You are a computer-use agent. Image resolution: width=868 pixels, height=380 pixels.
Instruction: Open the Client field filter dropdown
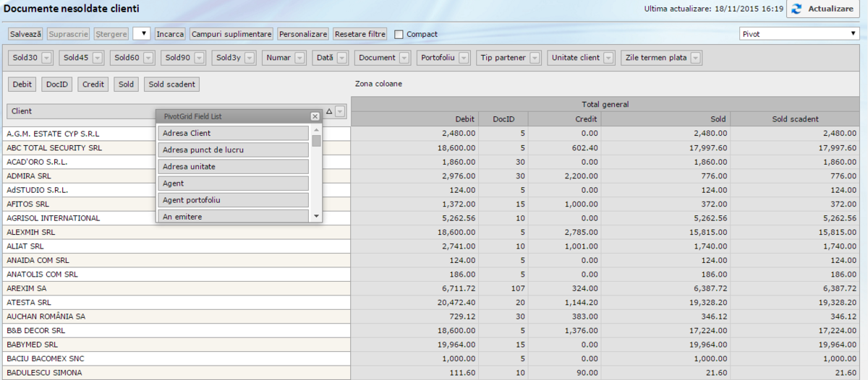(x=341, y=111)
